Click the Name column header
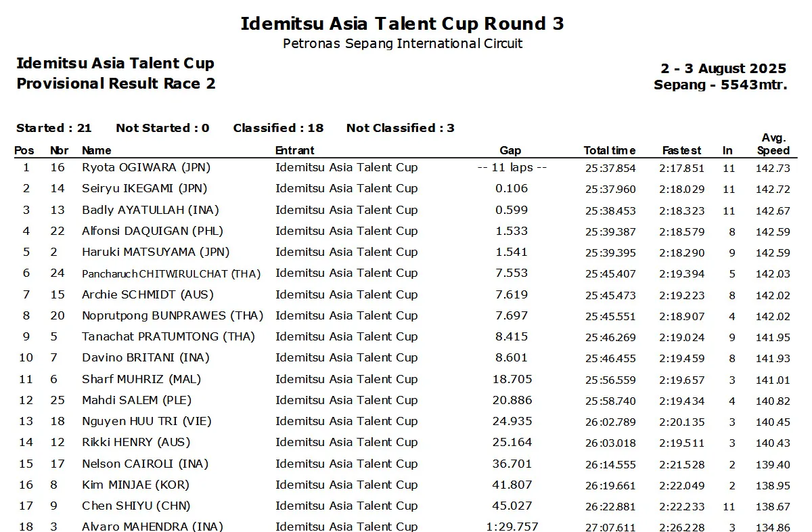 click(97, 150)
